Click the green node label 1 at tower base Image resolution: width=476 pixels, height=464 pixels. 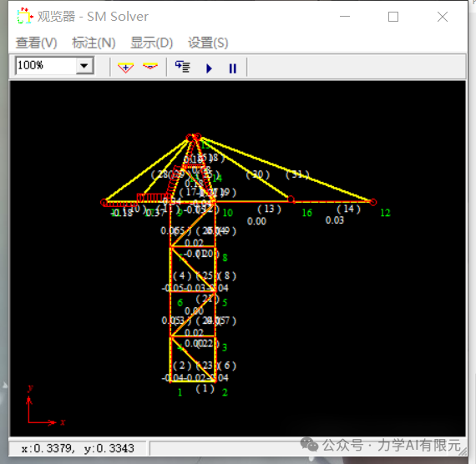pos(180,392)
